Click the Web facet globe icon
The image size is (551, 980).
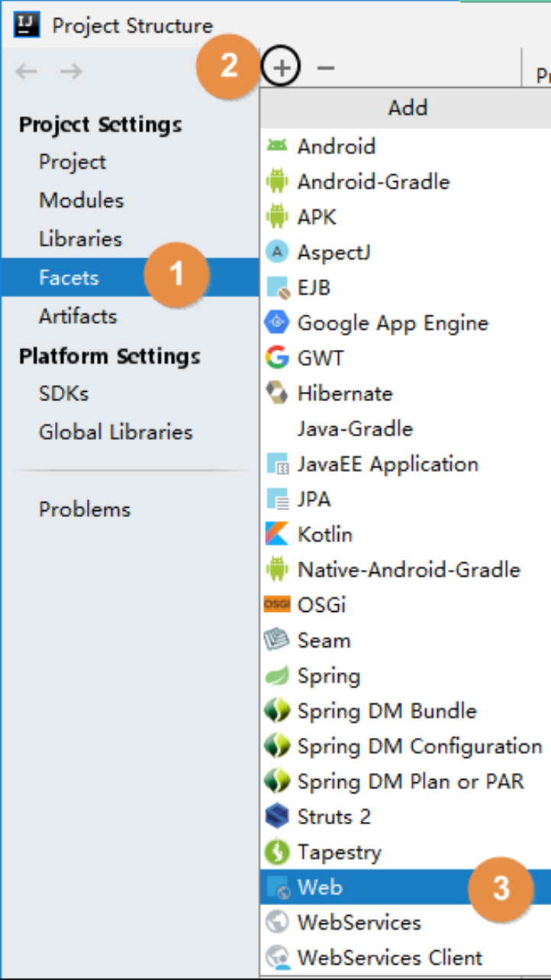point(277,888)
